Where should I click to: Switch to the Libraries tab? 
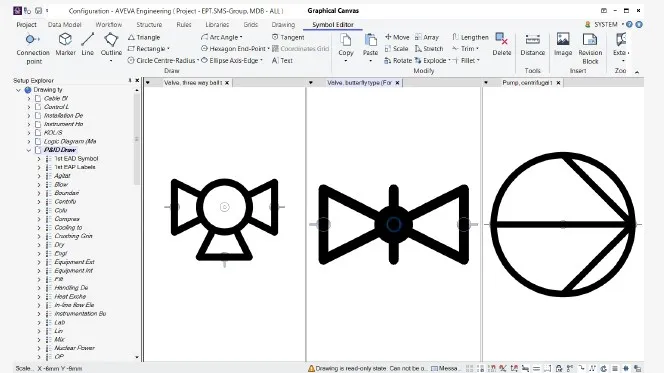point(217,25)
